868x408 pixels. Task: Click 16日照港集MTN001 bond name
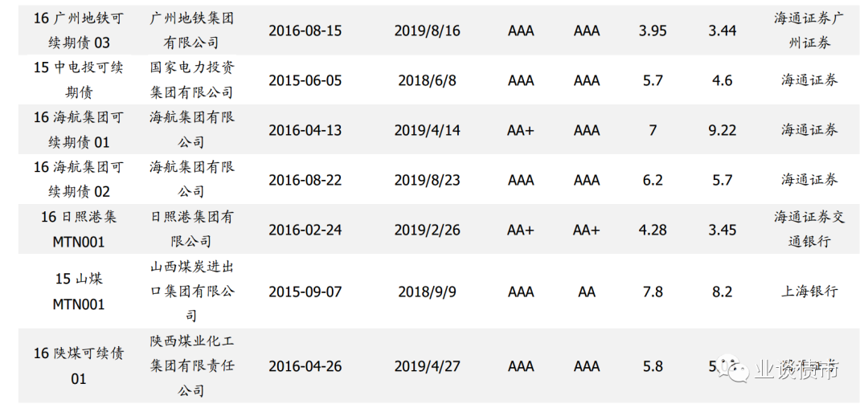pos(79,229)
